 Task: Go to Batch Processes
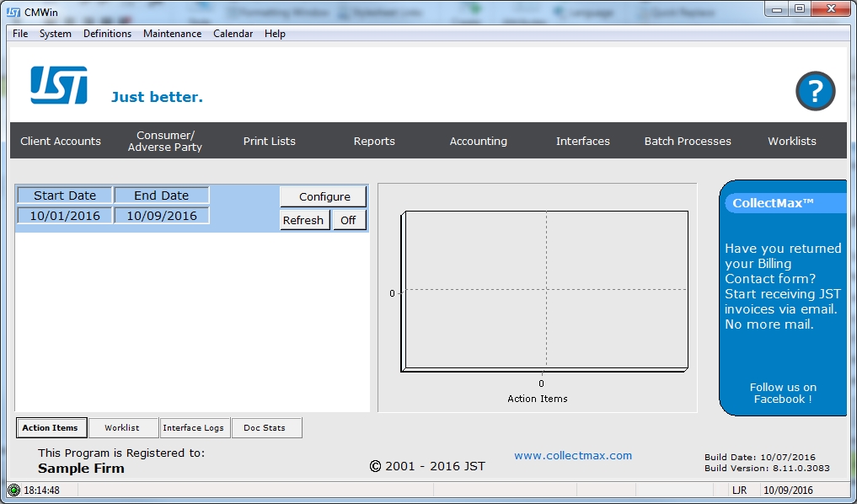[x=688, y=141]
